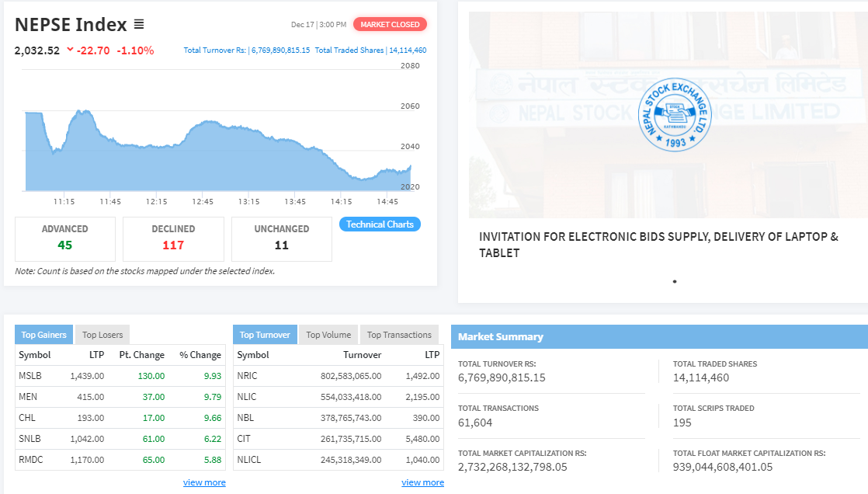Click NRIC's turnover 802,583,065.00
The height and width of the screenshot is (494, 868).
pyautogui.click(x=351, y=376)
